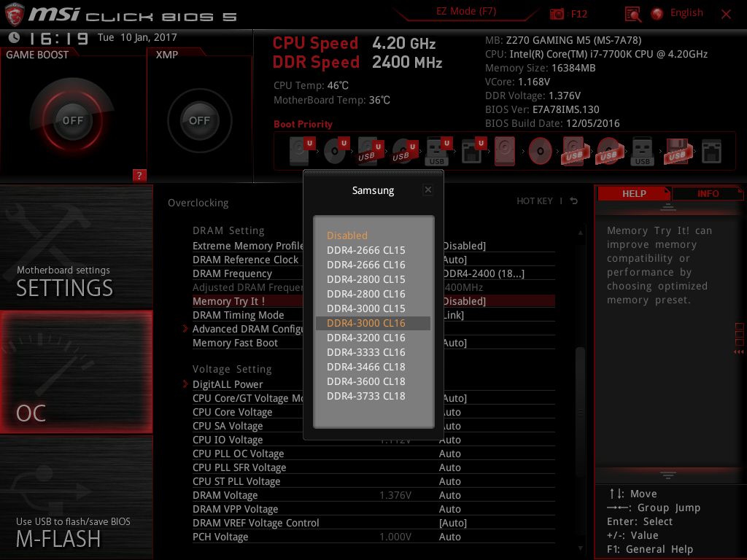Select the last network boot device icon
Image resolution: width=747 pixels, height=560 pixels.
711,152
